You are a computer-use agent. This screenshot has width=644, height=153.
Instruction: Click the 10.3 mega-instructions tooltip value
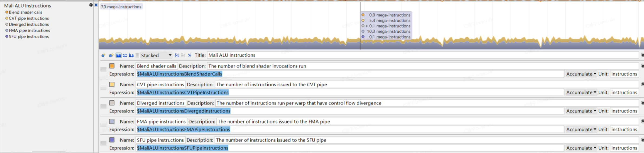pyautogui.click(x=389, y=31)
